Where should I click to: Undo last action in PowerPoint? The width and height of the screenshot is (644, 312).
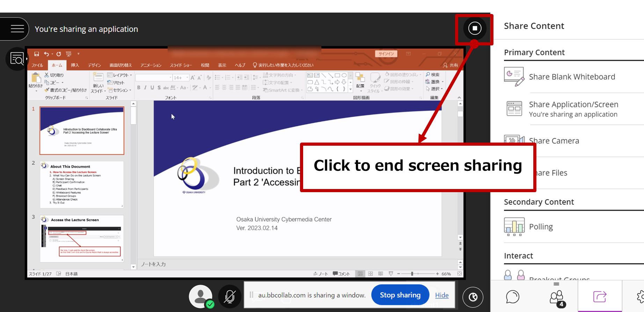point(46,54)
